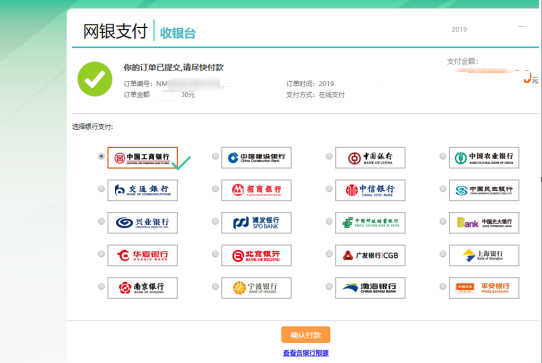The width and height of the screenshot is (542, 363).
Task: Select the ICBC 中国工商银行 logo tile
Action: tap(142, 158)
